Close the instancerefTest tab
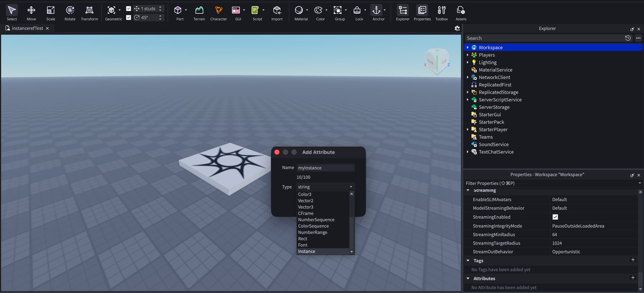Screen dimensions: 644x293 point(47,29)
